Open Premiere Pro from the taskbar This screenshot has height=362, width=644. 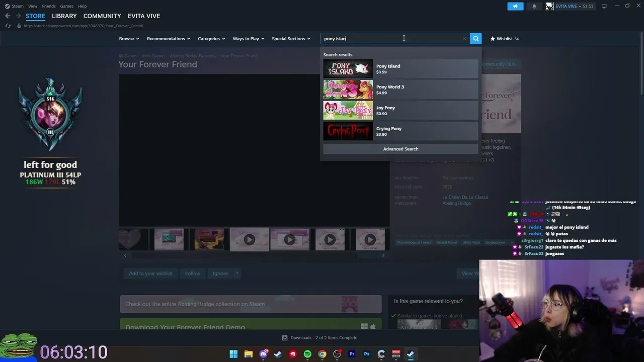point(352,354)
